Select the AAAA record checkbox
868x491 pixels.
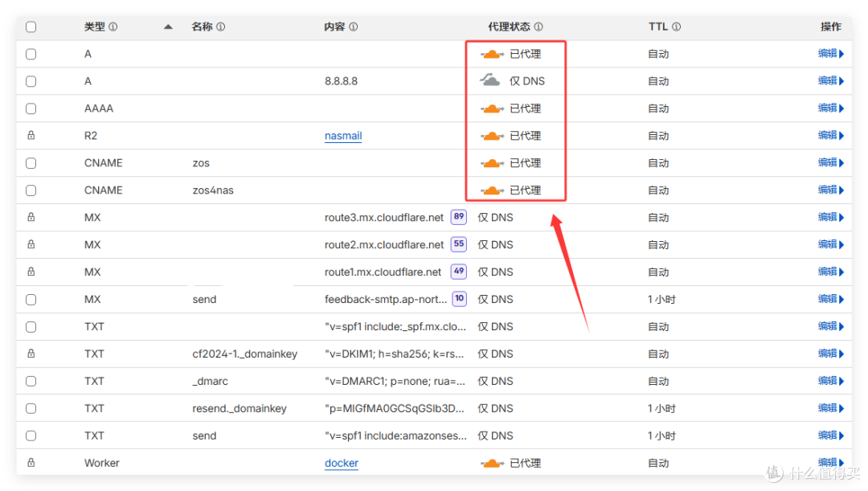tap(31, 108)
